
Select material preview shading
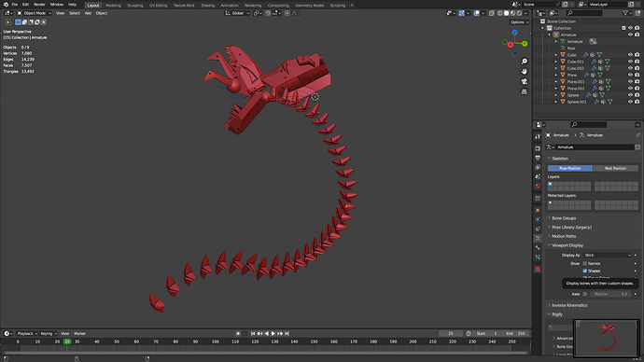(512, 13)
